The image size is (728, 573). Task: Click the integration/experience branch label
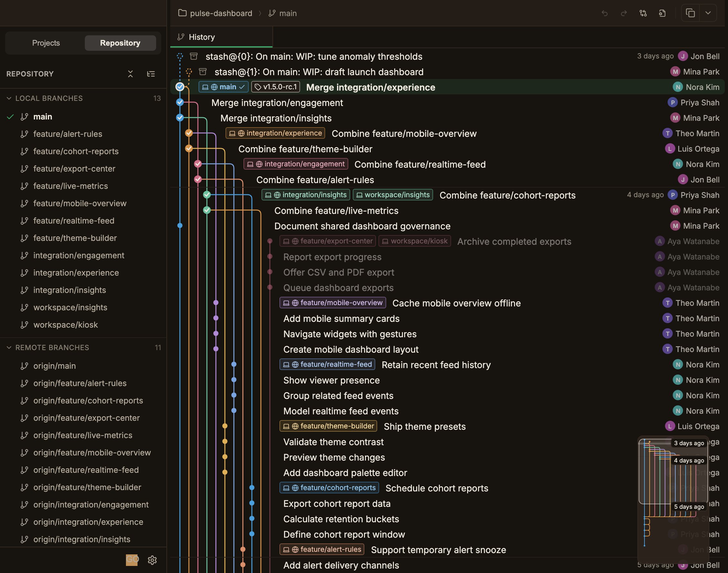click(x=275, y=133)
